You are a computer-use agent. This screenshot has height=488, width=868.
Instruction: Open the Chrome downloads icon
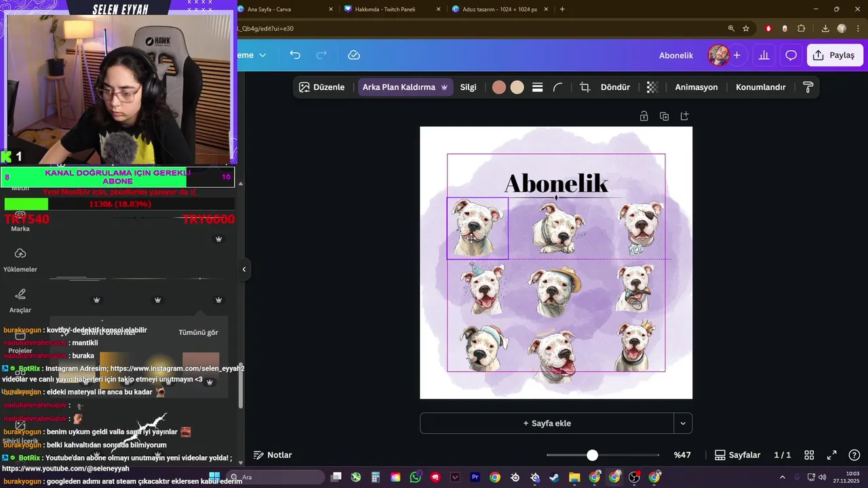click(825, 28)
